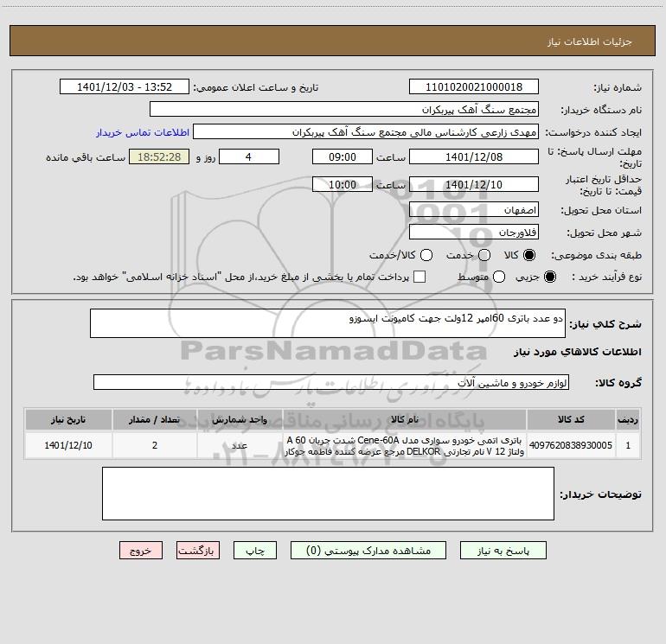The height and width of the screenshot is (644, 666).
Task: Click the ردیف column header
Action: pyautogui.click(x=628, y=419)
